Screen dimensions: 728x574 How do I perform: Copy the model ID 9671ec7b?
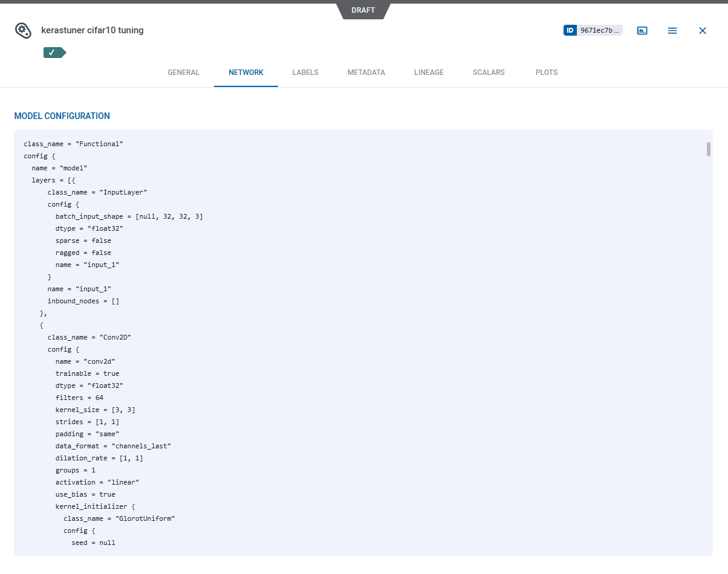tap(599, 30)
